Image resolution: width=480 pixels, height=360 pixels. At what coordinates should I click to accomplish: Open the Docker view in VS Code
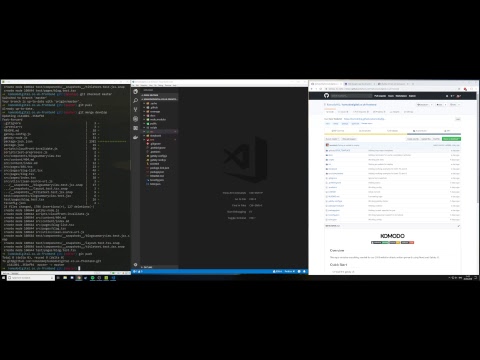[135, 137]
